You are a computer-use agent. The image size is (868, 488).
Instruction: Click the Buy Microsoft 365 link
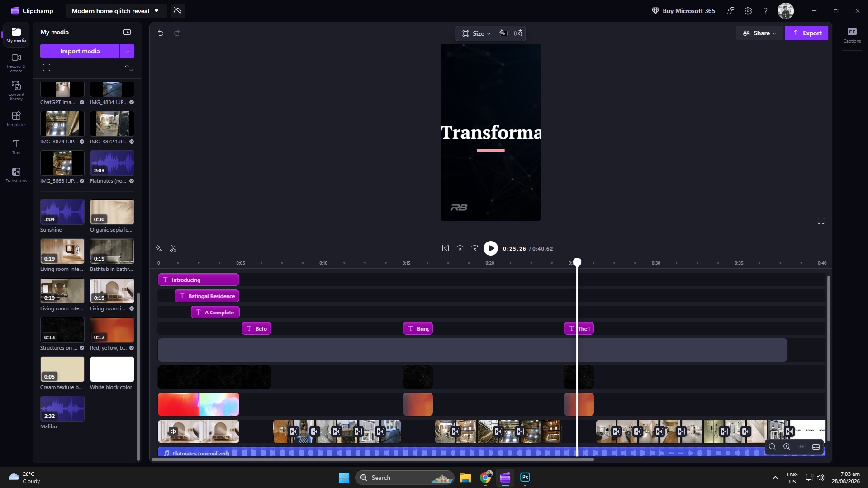[x=683, y=11]
